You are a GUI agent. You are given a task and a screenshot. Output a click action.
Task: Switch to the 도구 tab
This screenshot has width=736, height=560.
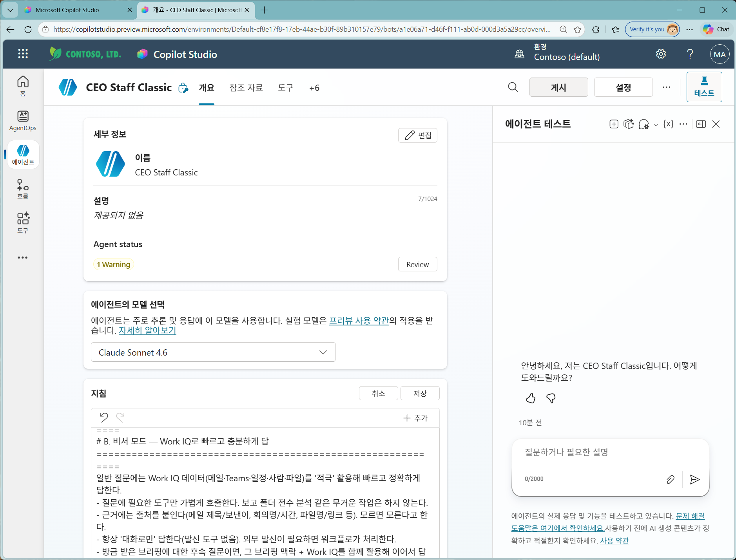pos(286,88)
